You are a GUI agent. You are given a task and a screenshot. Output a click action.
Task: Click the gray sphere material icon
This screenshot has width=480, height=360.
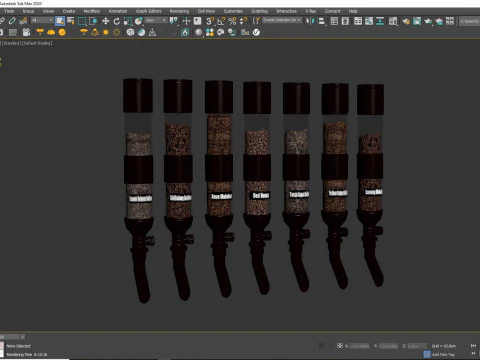[x=199, y=32]
